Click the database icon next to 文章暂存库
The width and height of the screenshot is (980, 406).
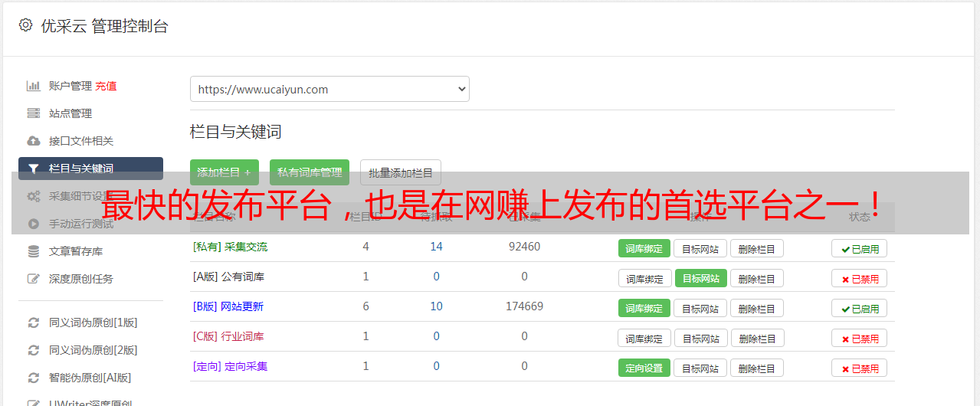33,251
